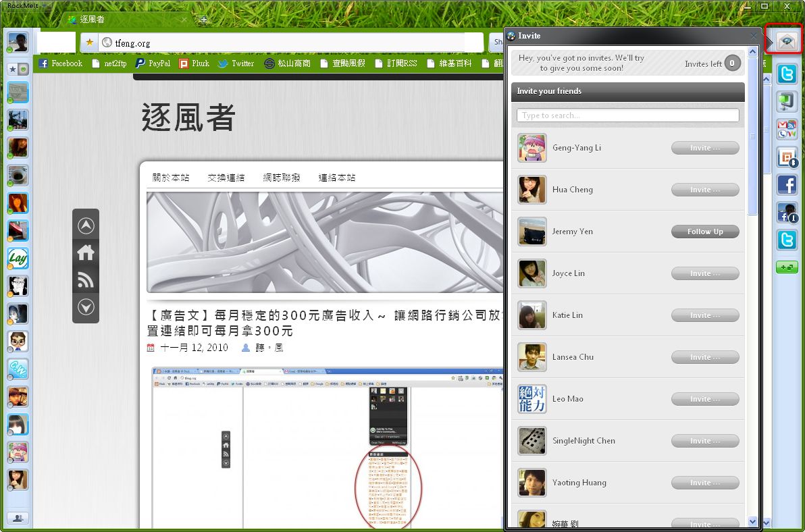This screenshot has height=532, width=805.
Task: Click the scroll-down arrow in the floating page widget
Action: [x=86, y=307]
